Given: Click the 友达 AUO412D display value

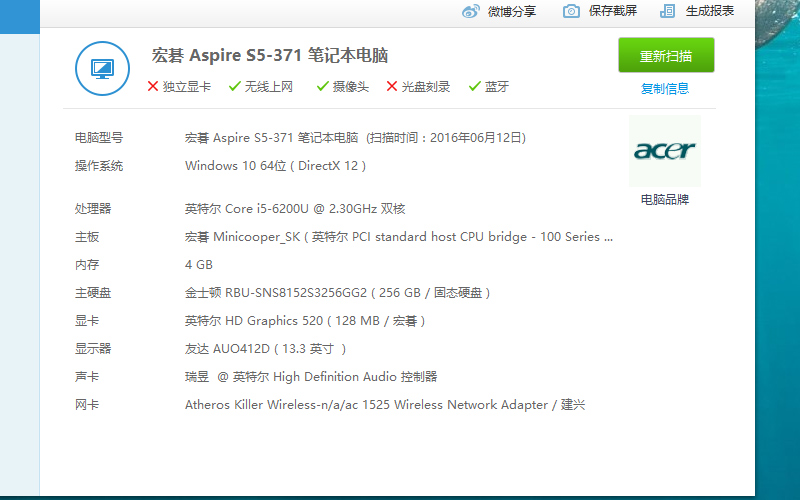Looking at the screenshot, I should click(x=265, y=349).
